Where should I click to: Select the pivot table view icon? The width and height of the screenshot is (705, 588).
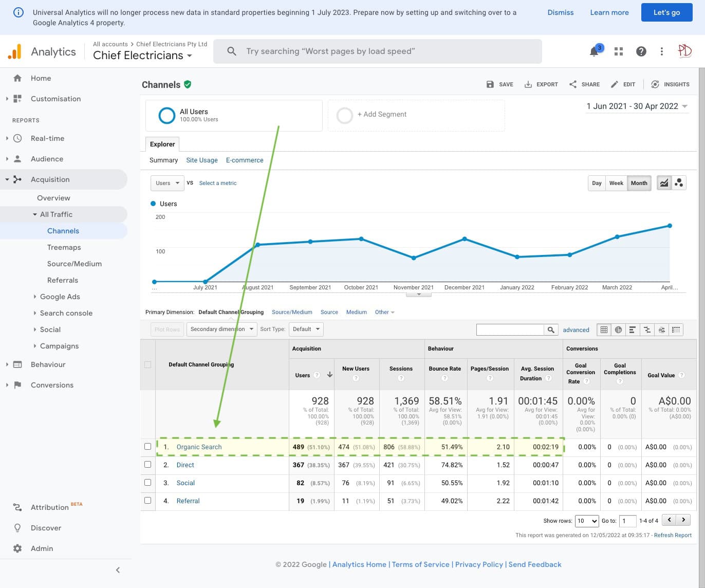point(676,330)
